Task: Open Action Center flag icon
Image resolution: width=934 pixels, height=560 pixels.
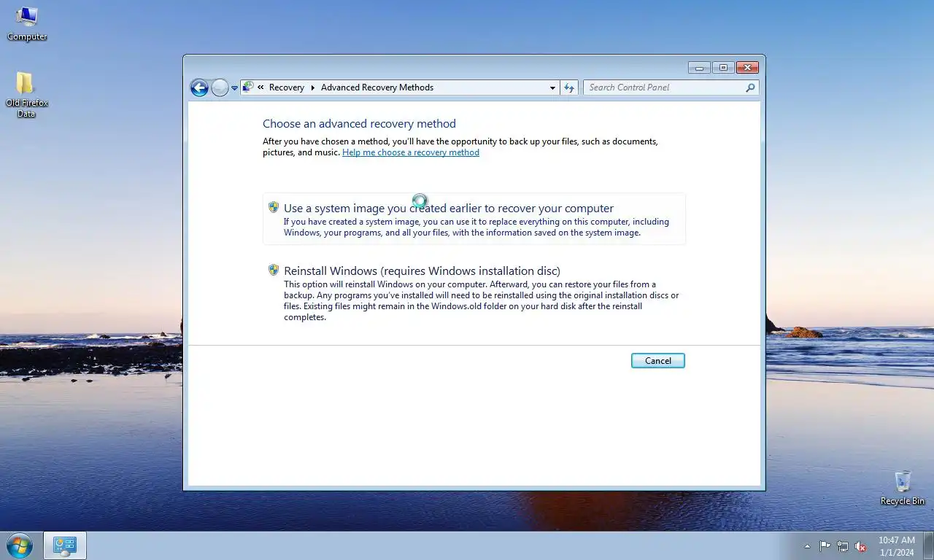Action: tap(825, 546)
